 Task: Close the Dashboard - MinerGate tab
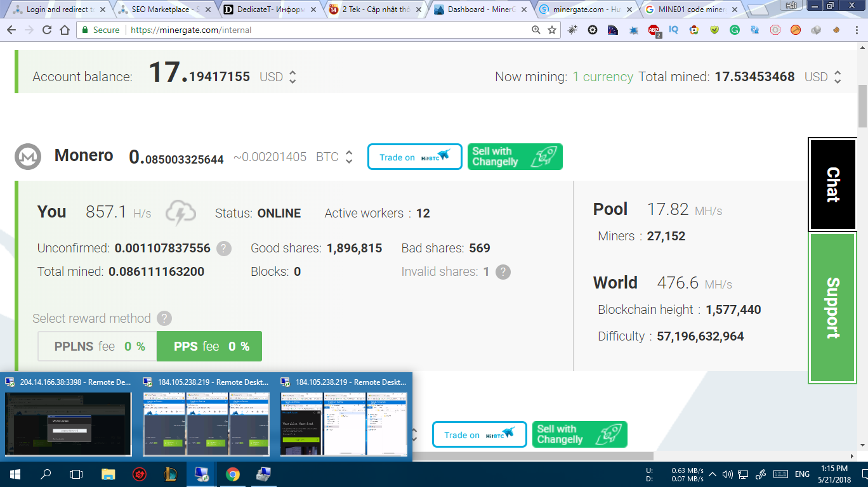tap(523, 10)
